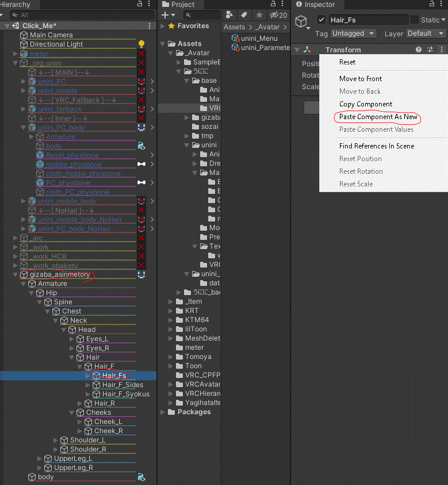Toggle the Hair_Fs active checkbox
Image resolution: width=448 pixels, height=485 pixels.
click(321, 20)
